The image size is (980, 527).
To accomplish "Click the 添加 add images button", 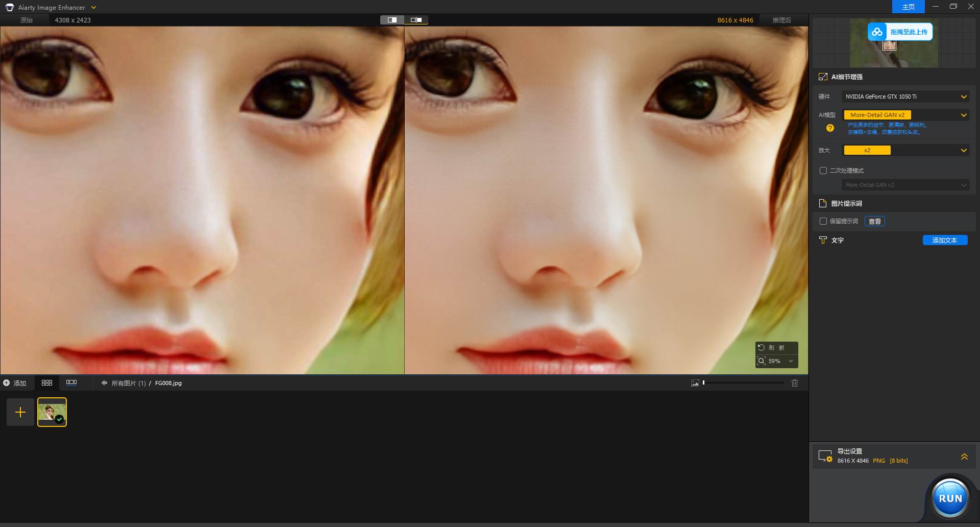I will (15, 383).
